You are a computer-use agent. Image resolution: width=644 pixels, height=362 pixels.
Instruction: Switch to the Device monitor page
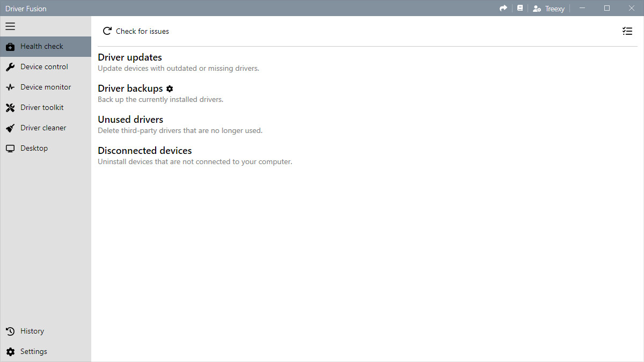point(46,87)
